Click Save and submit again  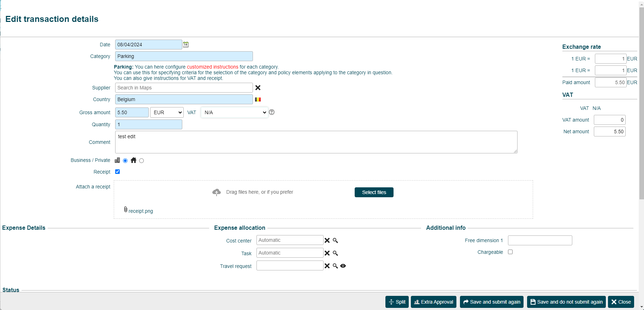[x=491, y=302]
